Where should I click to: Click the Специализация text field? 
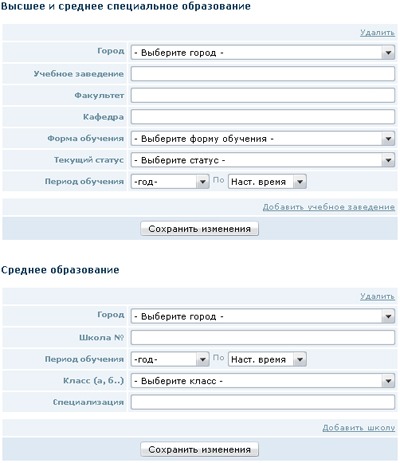263,402
